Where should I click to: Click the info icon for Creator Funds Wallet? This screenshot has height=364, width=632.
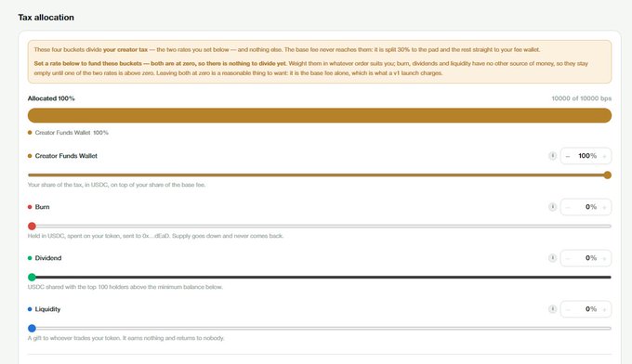point(553,156)
